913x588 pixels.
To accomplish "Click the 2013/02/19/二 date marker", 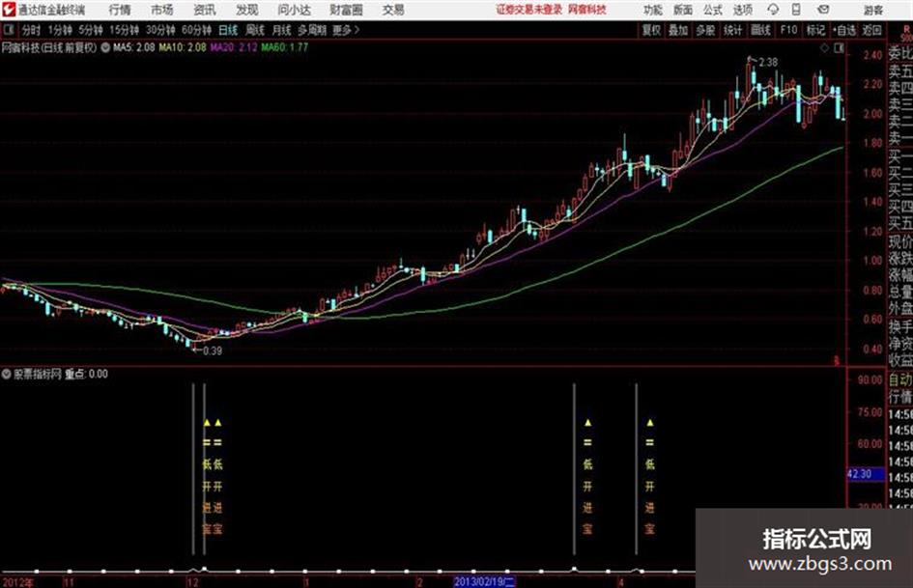I will pos(484,581).
